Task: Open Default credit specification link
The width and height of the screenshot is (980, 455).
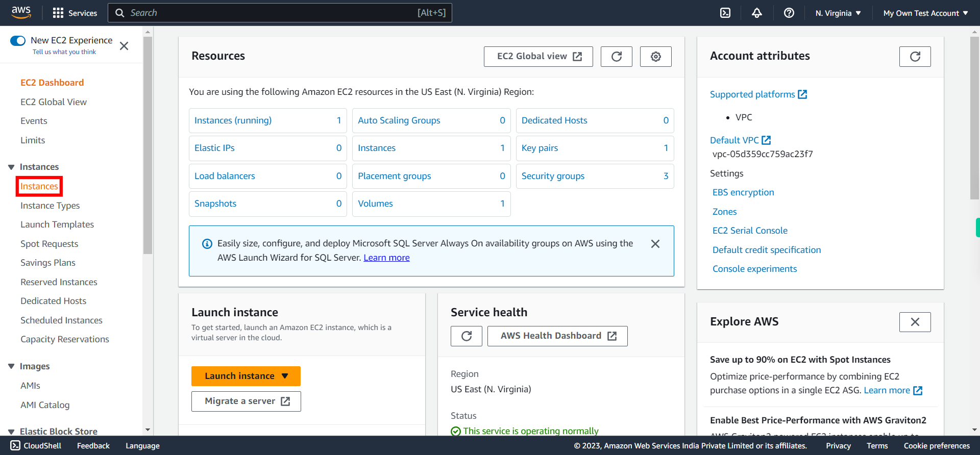Action: tap(767, 250)
